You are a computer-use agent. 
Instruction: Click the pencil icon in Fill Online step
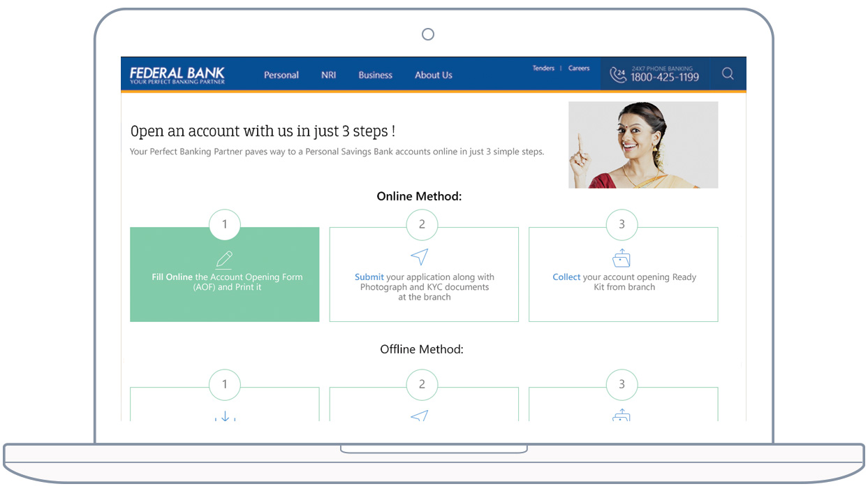224,259
